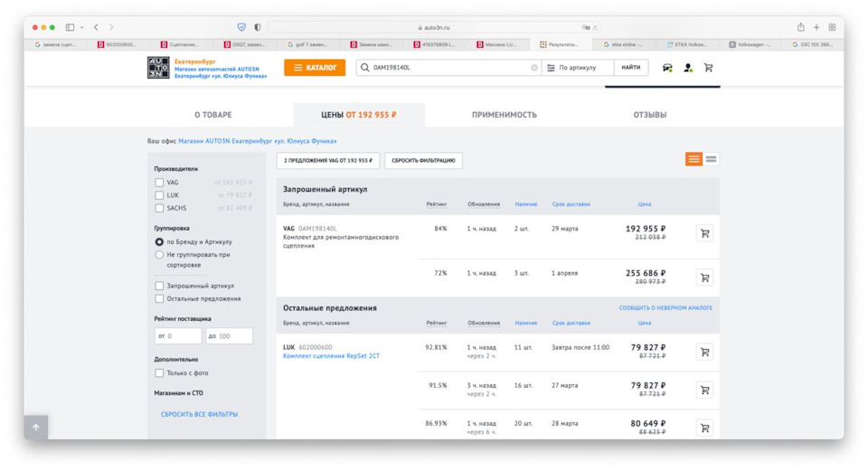Switch to the compact list view icon
Image resolution: width=868 pixels, height=471 pixels.
[x=712, y=159]
